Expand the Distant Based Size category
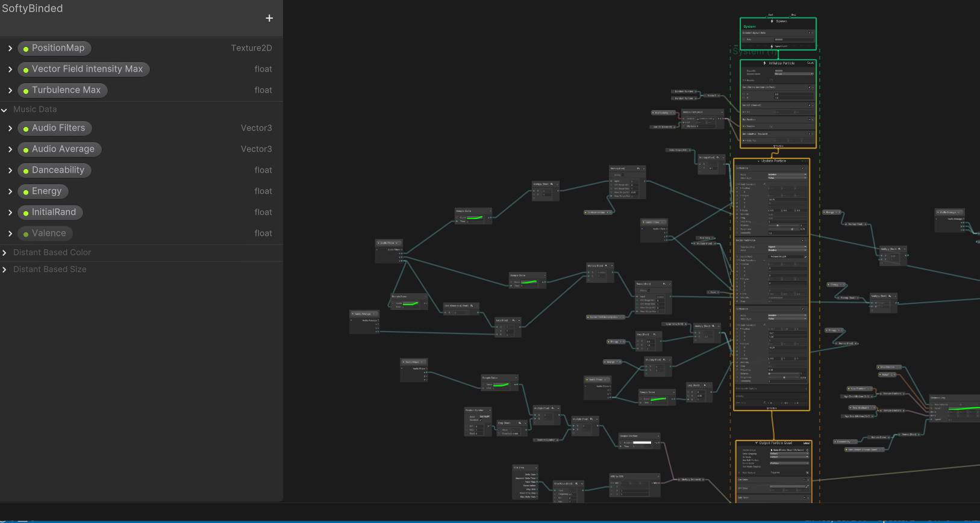Screen dimensions: 980x523 coord(5,270)
